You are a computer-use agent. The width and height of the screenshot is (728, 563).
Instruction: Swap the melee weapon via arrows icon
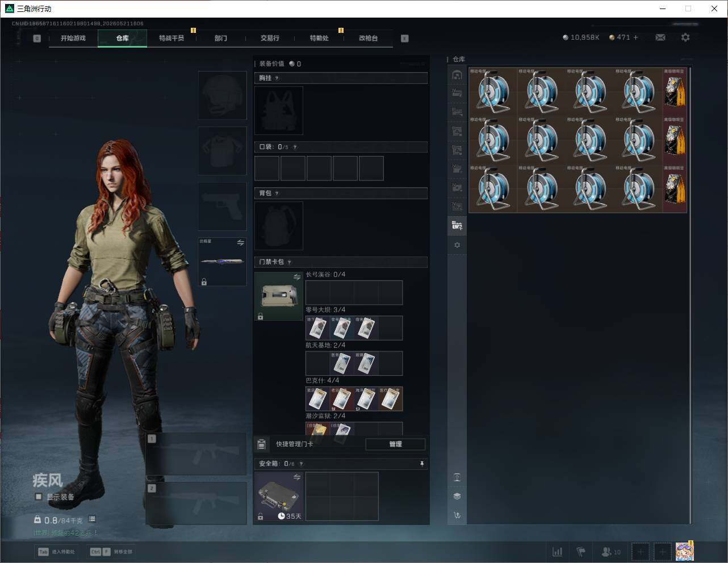[x=241, y=243]
